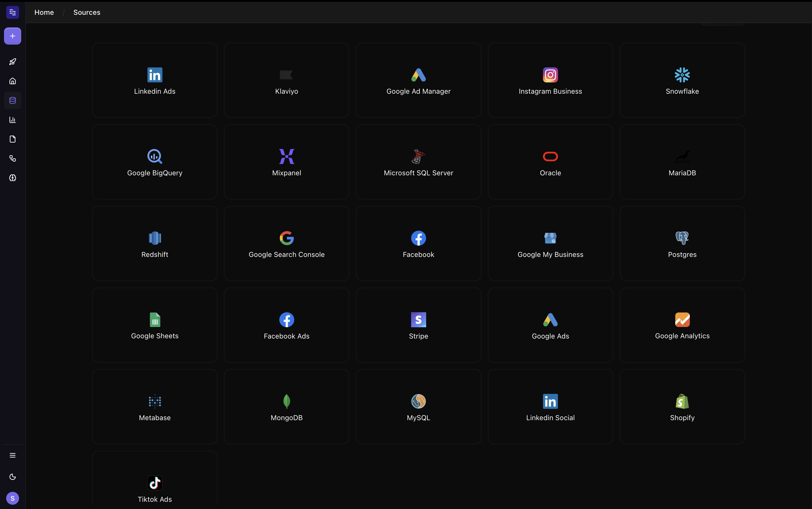Open the Stripe source card
The width and height of the screenshot is (812, 509).
(418, 325)
